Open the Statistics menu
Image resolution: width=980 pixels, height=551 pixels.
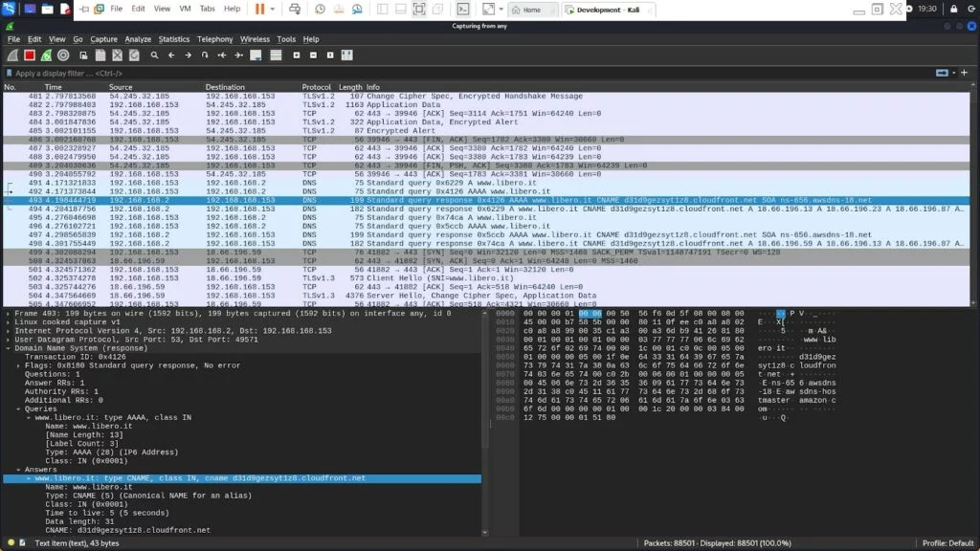coord(174,39)
